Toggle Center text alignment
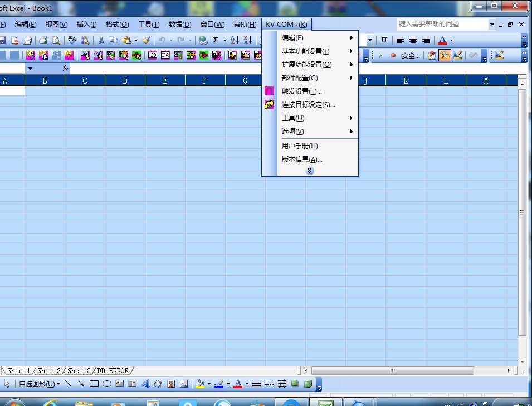Viewport: 532px width, 406px height. pyautogui.click(x=413, y=40)
